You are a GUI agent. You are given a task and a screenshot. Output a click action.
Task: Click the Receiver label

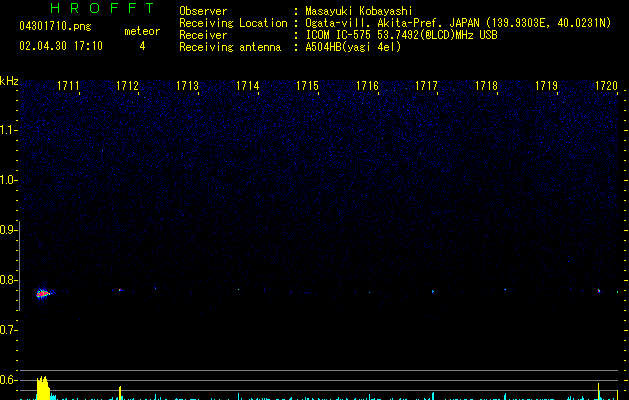(203, 35)
